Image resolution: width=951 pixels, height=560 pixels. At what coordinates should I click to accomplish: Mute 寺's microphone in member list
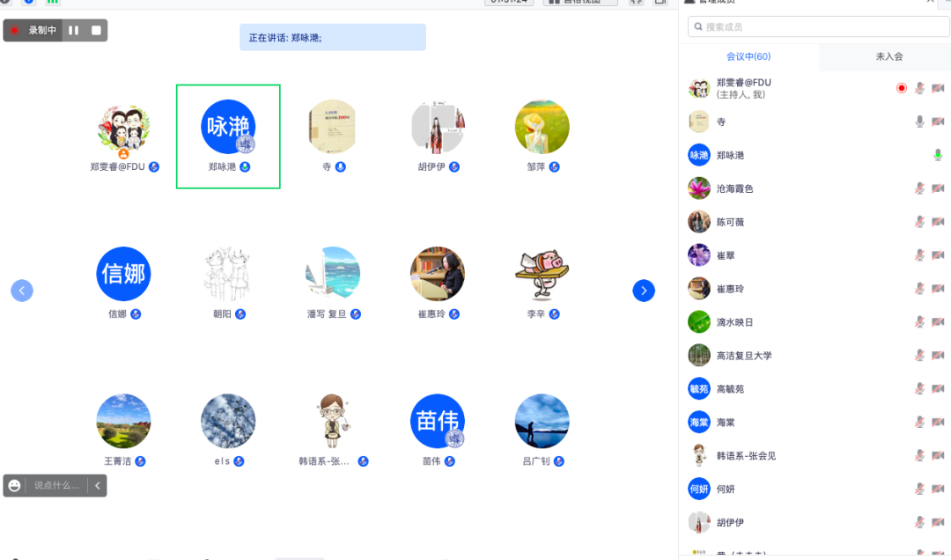[921, 121]
